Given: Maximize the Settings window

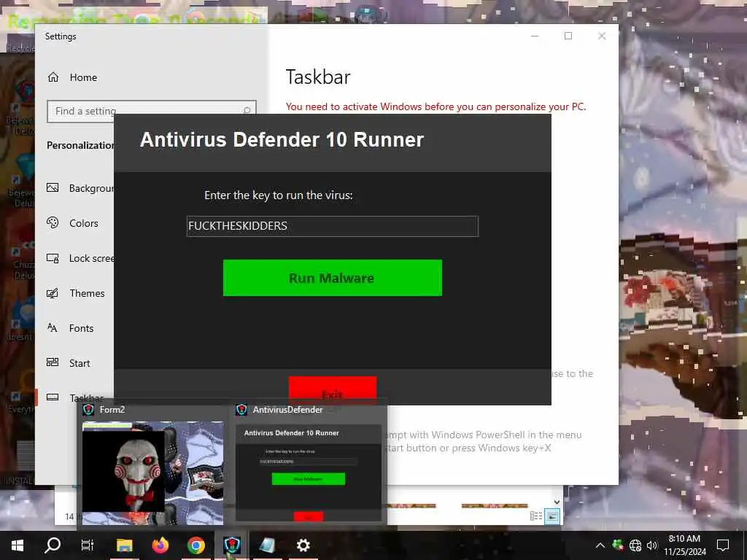Looking at the screenshot, I should [x=568, y=36].
